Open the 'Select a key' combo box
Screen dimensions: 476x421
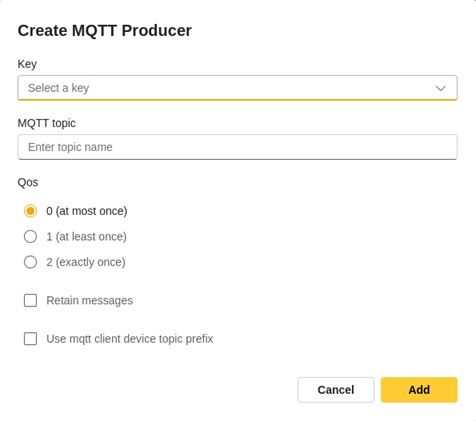coord(237,88)
